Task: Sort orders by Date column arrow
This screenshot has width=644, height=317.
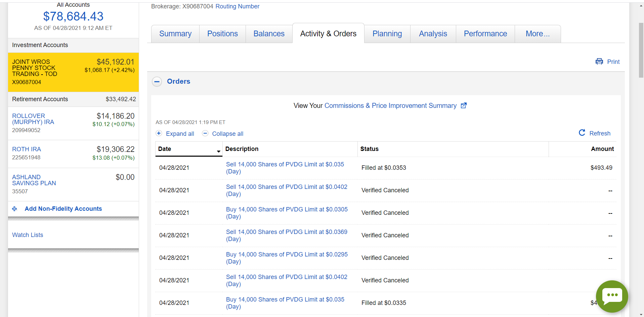Action: pyautogui.click(x=218, y=151)
